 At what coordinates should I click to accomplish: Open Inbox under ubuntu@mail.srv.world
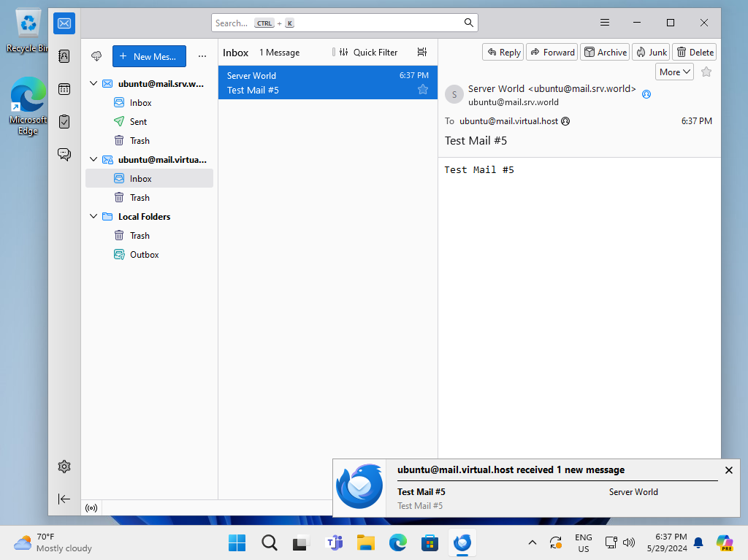tap(149, 102)
